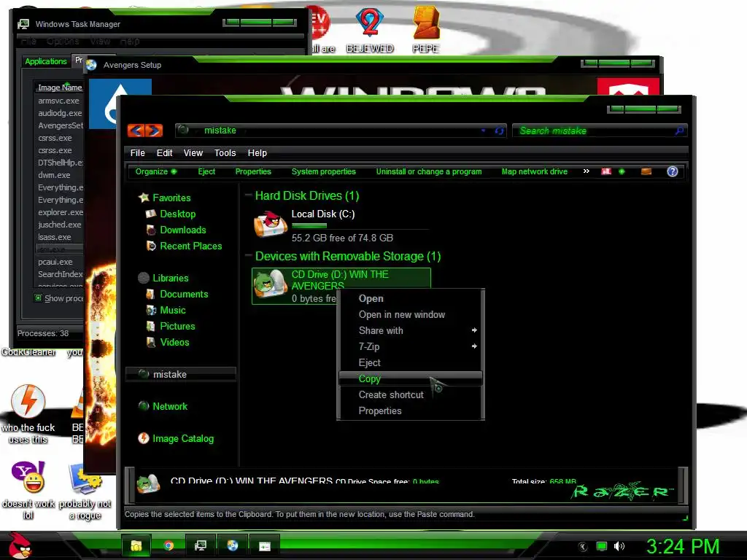Choose Open in the context menu
This screenshot has height=560, width=747.
point(371,298)
